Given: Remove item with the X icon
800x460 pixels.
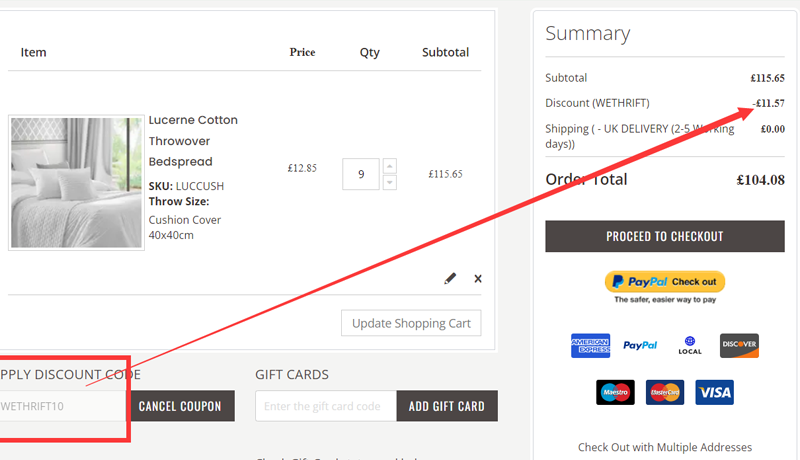Looking at the screenshot, I should 478,279.
